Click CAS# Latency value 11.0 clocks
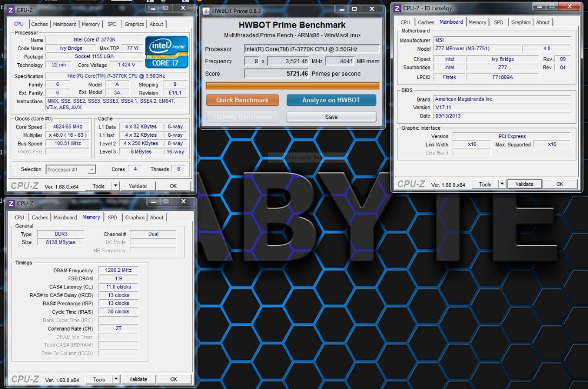Viewport: 588px width, 389px height. (x=118, y=287)
